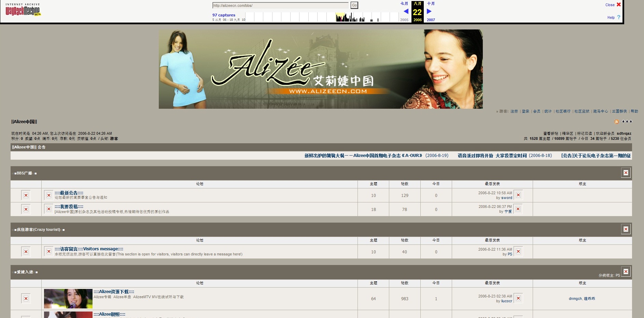Open last post icon by liucocr
The height and width of the screenshot is (318, 644).
(x=518, y=298)
